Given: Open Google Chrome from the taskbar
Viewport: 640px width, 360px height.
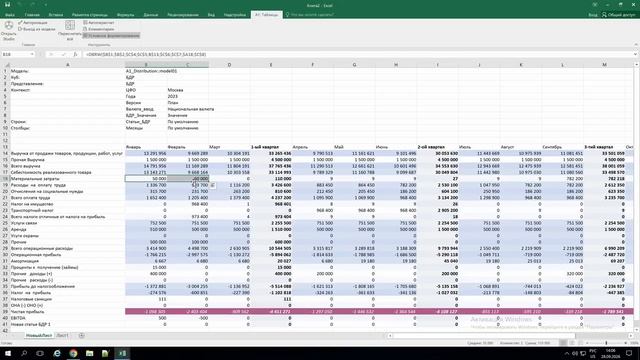Looking at the screenshot, I should click(73, 353).
